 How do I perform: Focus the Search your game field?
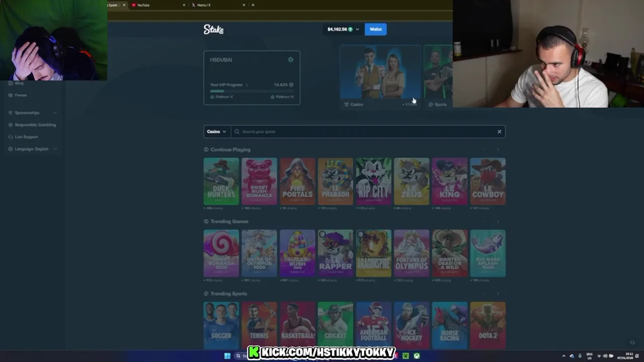pos(367,132)
